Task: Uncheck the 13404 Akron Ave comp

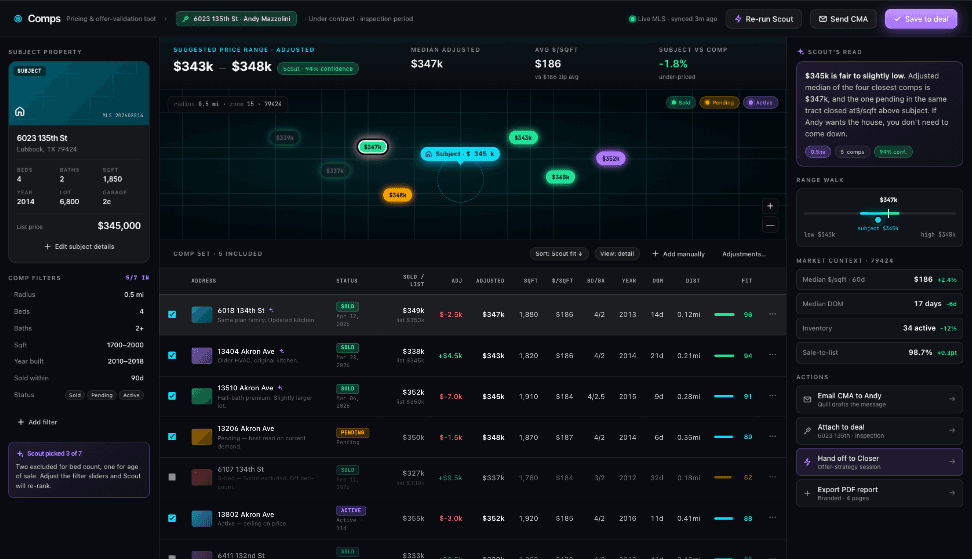Action: [172, 355]
